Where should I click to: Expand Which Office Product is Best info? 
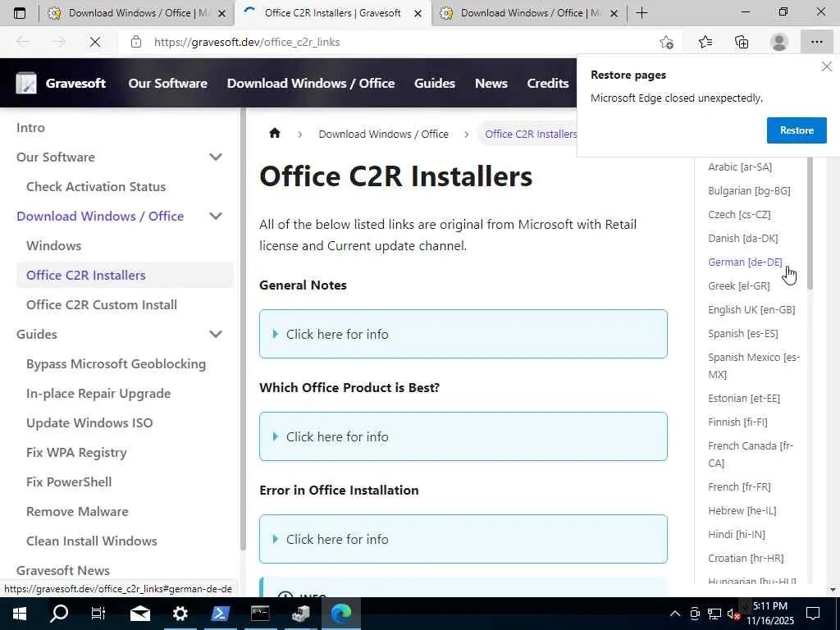tap(463, 436)
